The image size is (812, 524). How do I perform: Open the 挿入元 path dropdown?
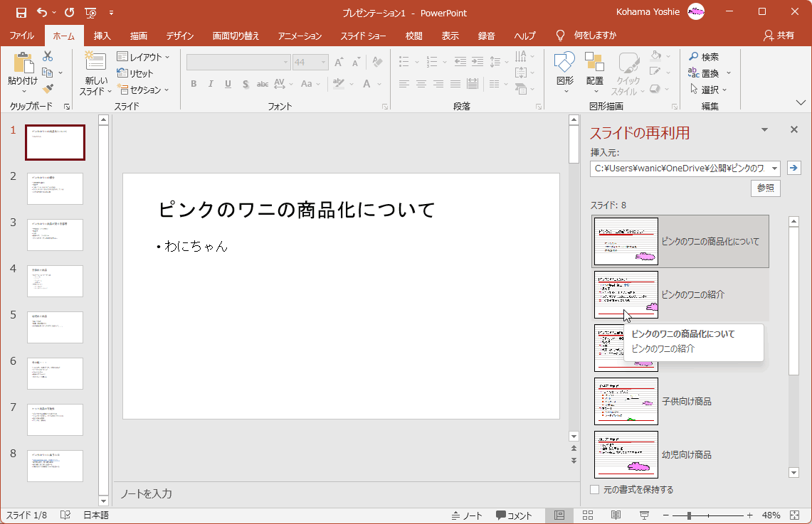coord(774,169)
